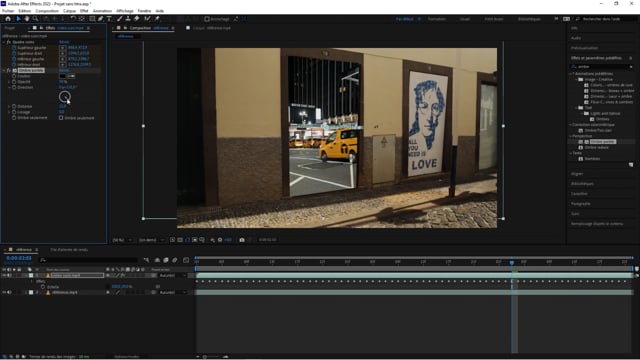Click the stopwatch for Opacité
This screenshot has width=640, height=360.
pos(14,82)
